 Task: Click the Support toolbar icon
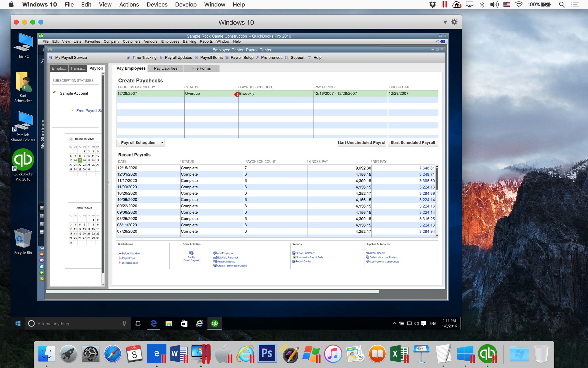pyautogui.click(x=286, y=57)
